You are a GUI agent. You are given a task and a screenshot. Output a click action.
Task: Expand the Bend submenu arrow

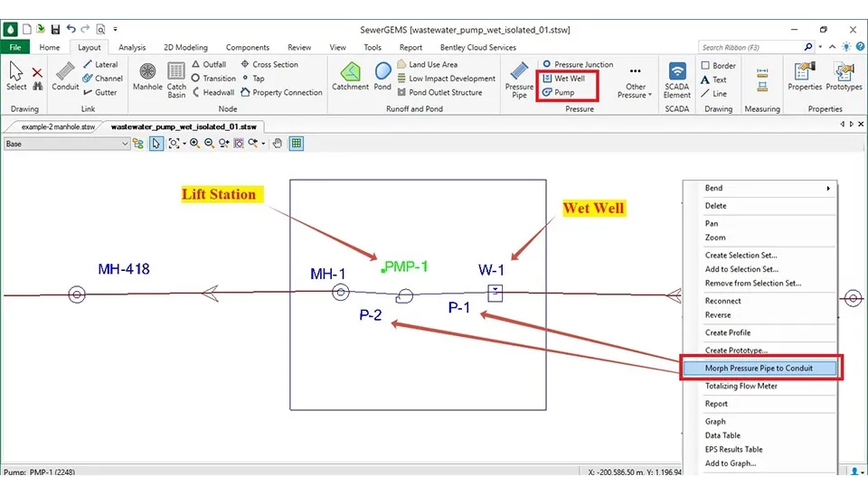click(828, 188)
